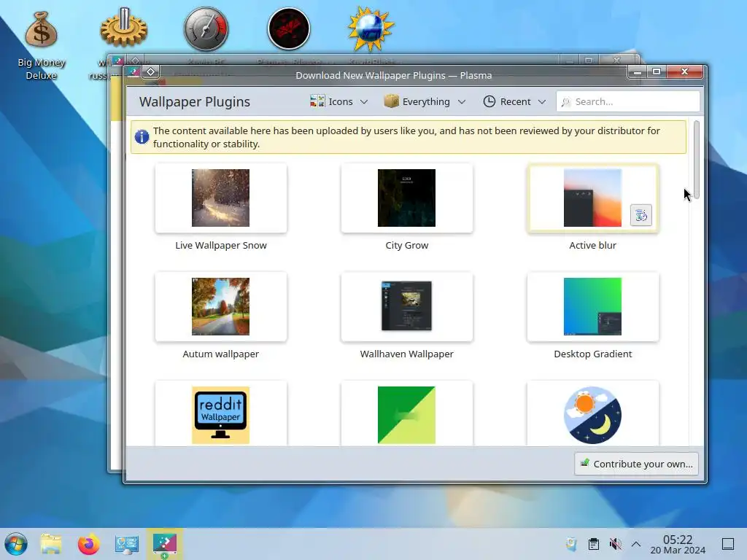Click the clock showing 05:22
The height and width of the screenshot is (560, 747).
[678, 544]
